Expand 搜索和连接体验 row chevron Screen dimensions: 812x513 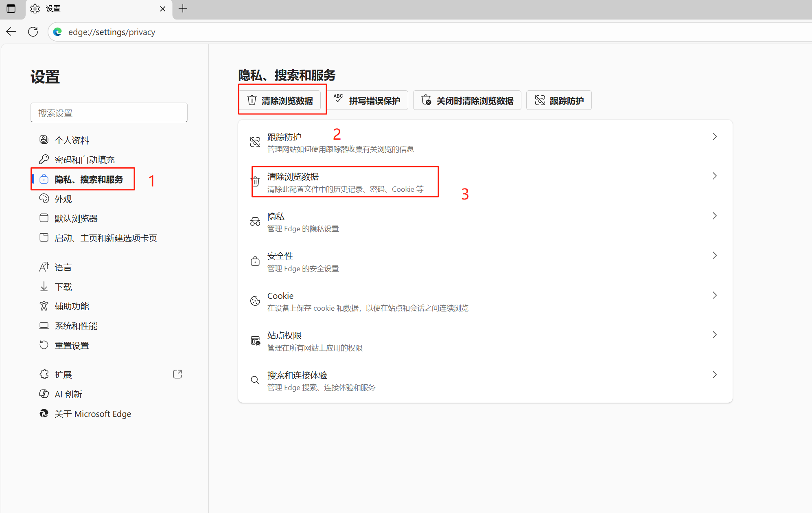click(714, 375)
